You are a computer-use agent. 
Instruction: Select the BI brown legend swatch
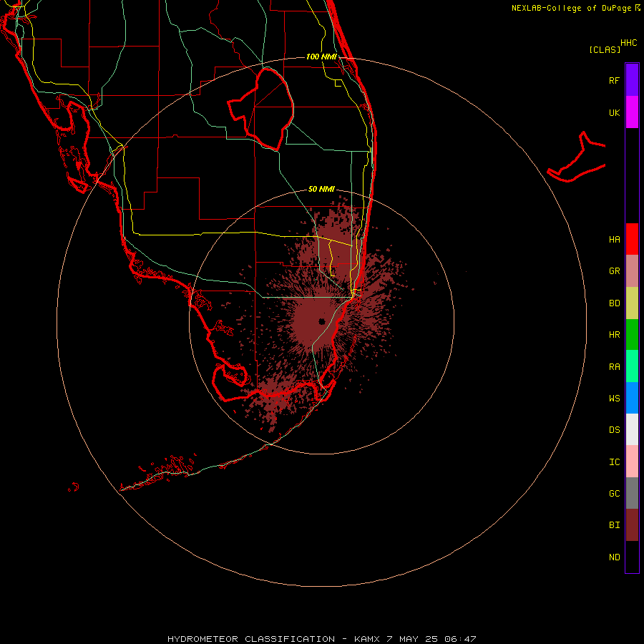(x=632, y=525)
